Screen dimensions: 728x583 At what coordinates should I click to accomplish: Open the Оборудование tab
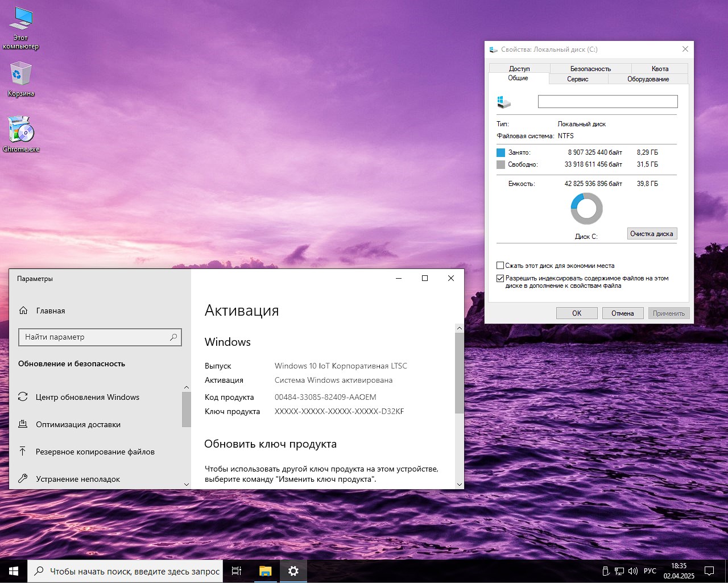pyautogui.click(x=648, y=79)
